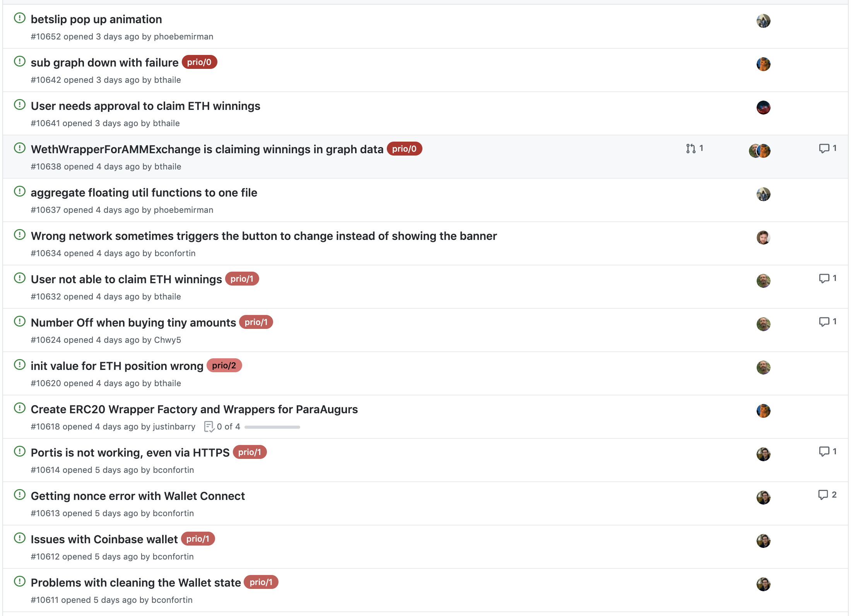Image resolution: width=851 pixels, height=616 pixels.
Task: Click comment icon on Portis not working issue
Action: (x=824, y=452)
